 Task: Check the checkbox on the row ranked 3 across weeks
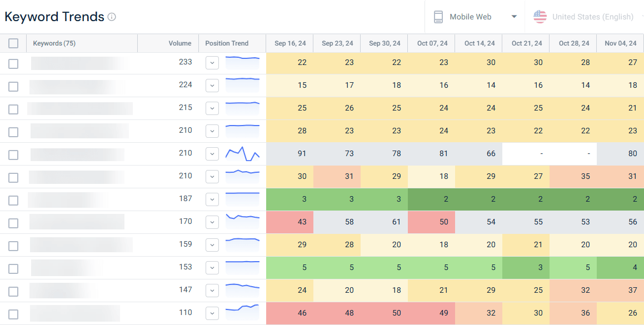click(x=13, y=199)
